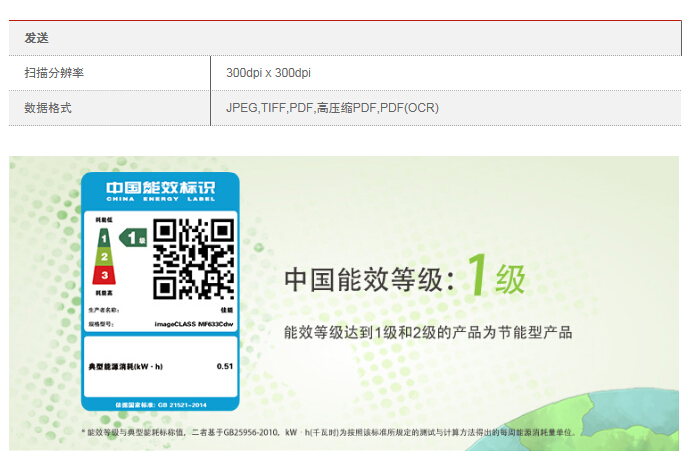Click the imageCLASS MF633Cdw model text
Screen dimensions: 697x459
tap(194, 324)
